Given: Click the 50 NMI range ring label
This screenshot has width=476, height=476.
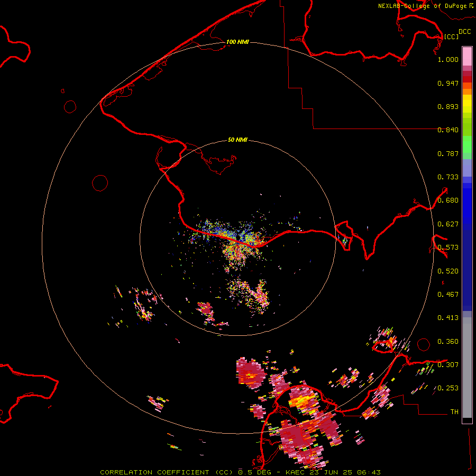Looking at the screenshot, I should pos(237,140).
